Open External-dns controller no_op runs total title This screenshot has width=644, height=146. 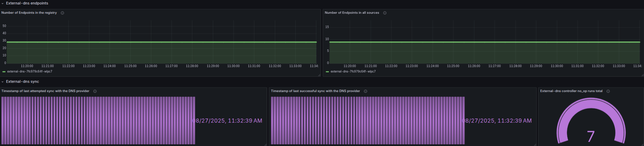(571, 91)
